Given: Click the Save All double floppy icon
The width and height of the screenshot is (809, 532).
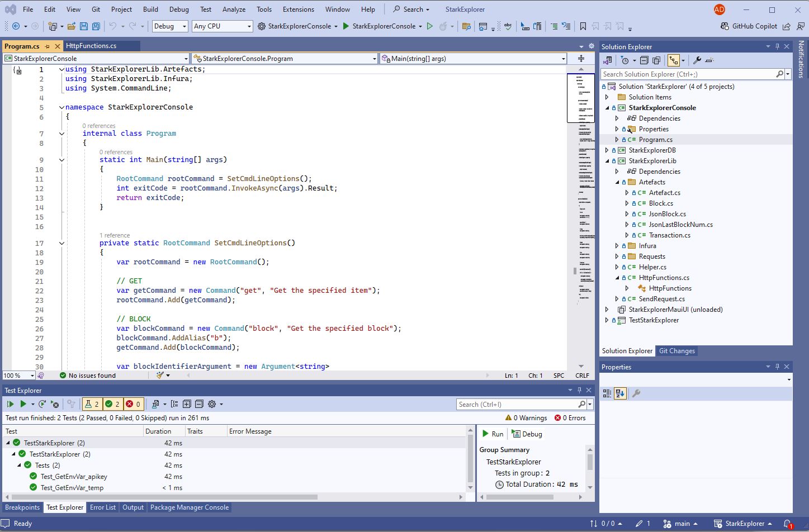Looking at the screenshot, I should click(96, 26).
